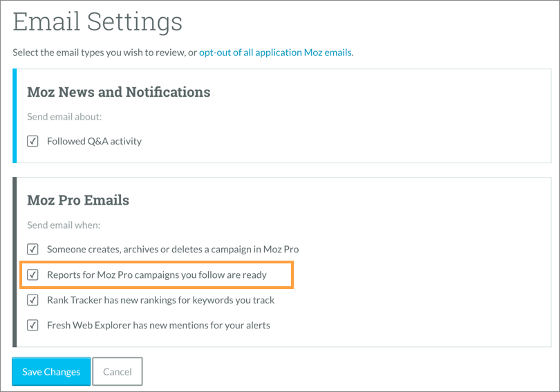This screenshot has width=560, height=392.
Task: Disable the Moz Pro campaign reports ready checkbox
Action: (x=32, y=274)
